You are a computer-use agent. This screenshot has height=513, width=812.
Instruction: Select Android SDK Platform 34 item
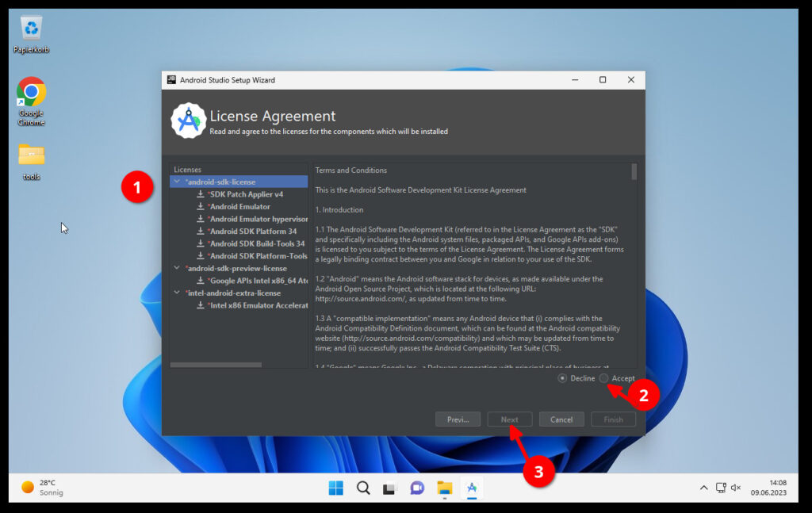[x=252, y=232]
